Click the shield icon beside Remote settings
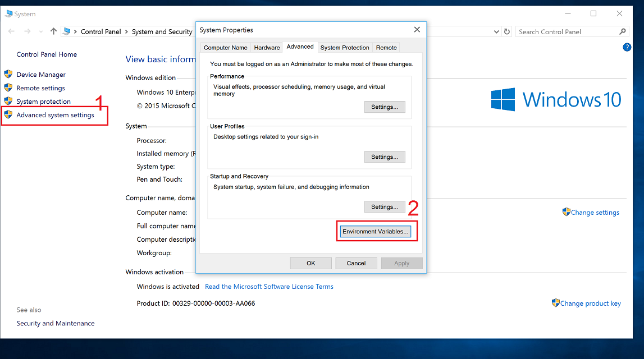Image resolution: width=644 pixels, height=359 pixels. tap(8, 88)
